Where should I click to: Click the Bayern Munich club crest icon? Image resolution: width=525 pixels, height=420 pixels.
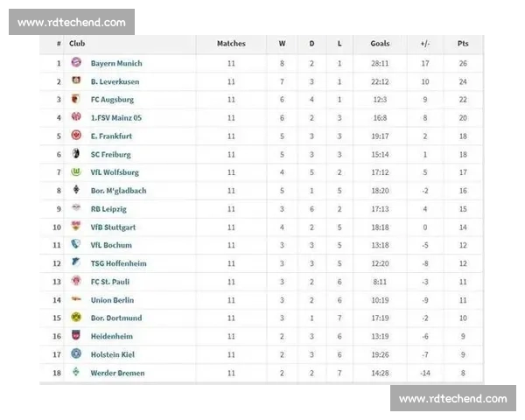[x=76, y=63]
